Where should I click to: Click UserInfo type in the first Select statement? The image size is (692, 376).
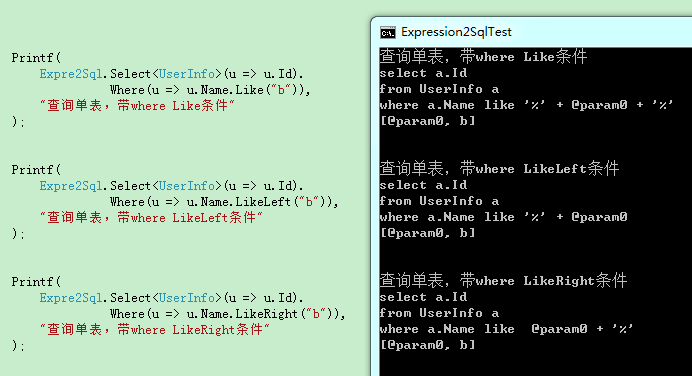tap(187, 74)
